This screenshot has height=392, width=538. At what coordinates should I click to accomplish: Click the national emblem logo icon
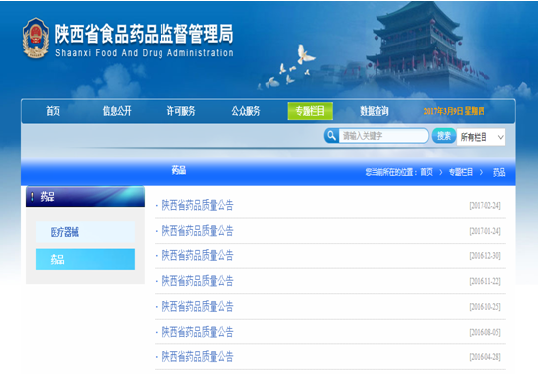[x=35, y=38]
